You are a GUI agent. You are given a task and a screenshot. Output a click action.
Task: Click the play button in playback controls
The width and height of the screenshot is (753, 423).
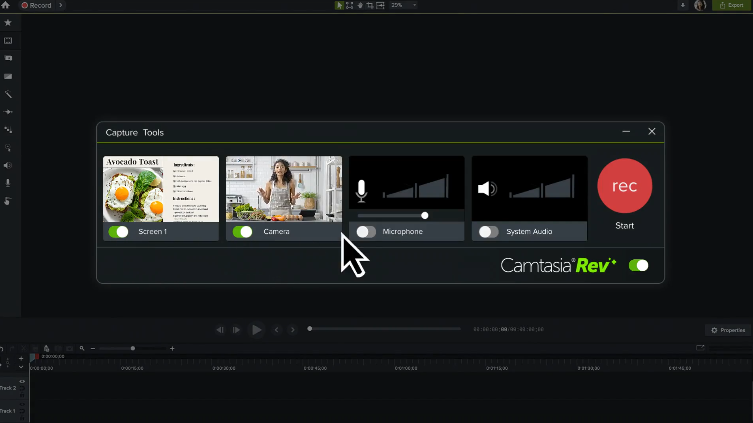(x=257, y=329)
